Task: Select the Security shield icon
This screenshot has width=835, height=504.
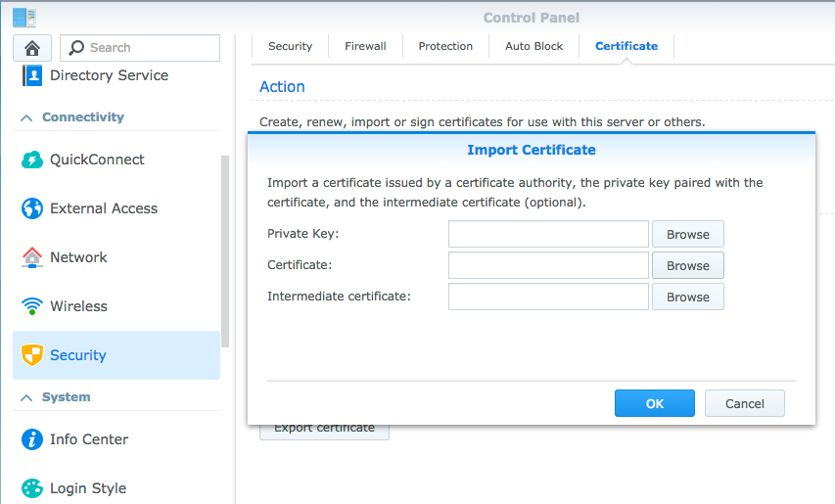Action: (32, 355)
